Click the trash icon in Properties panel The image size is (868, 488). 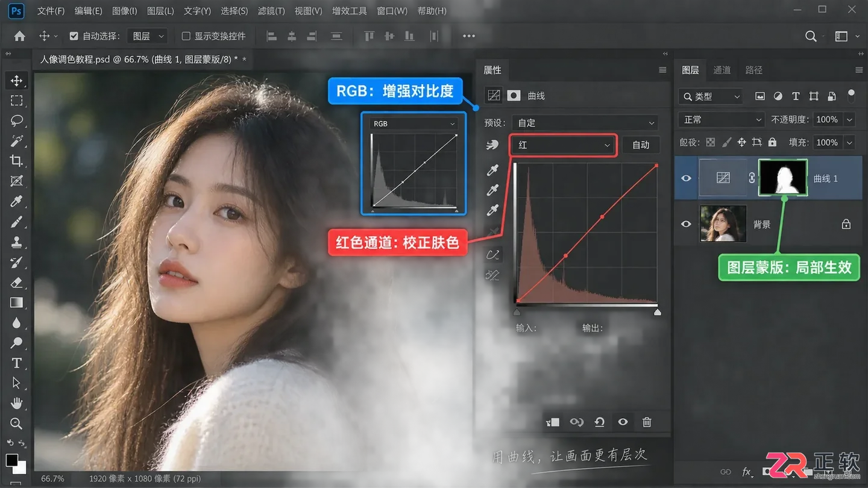647,422
